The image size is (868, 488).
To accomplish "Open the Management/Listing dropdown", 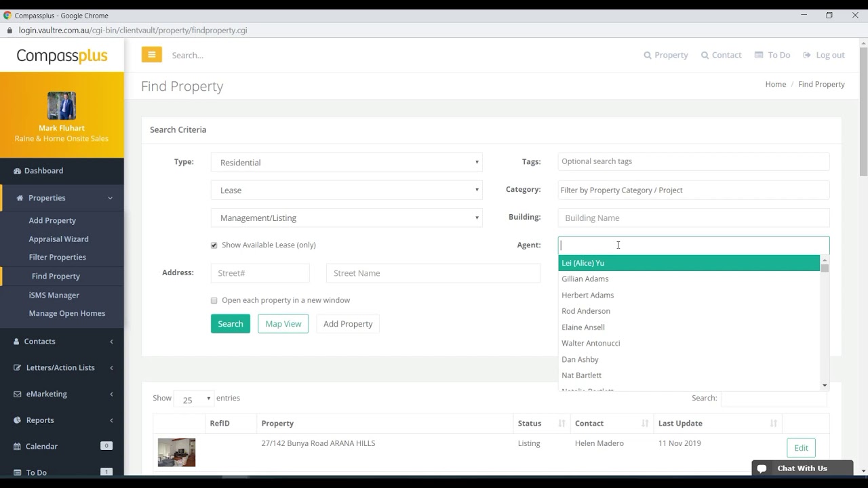I will 347,218.
